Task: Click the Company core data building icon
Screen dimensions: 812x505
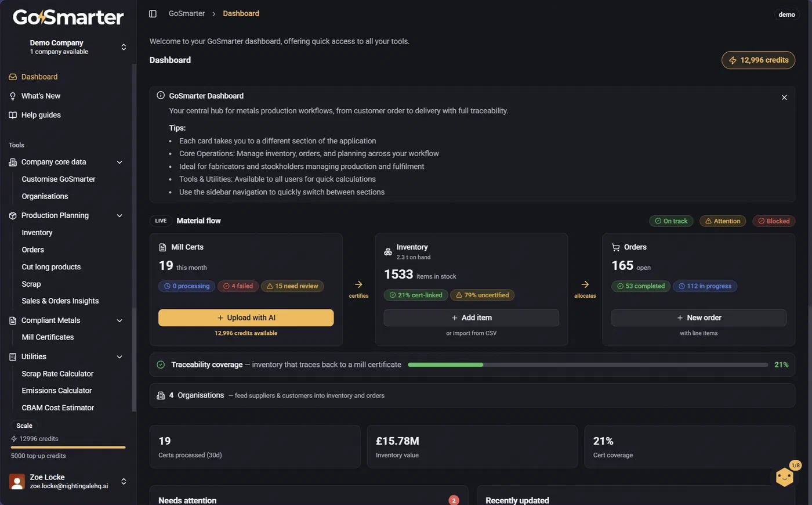Action: point(13,162)
